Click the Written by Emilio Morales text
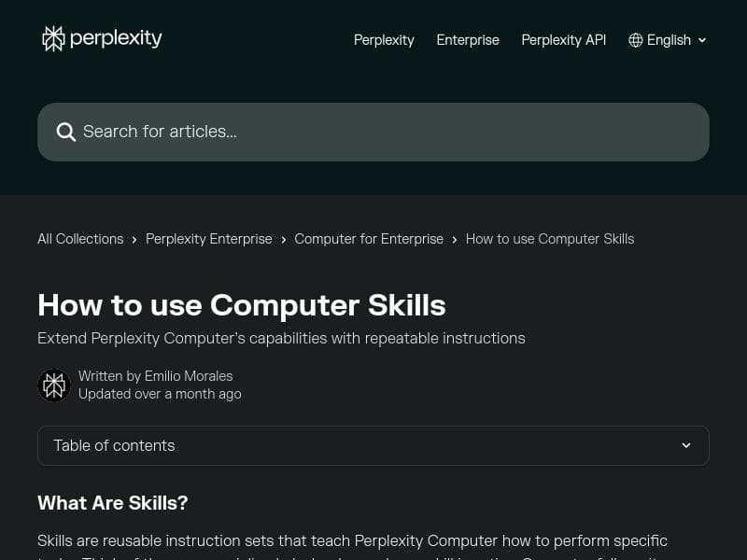 (155, 376)
